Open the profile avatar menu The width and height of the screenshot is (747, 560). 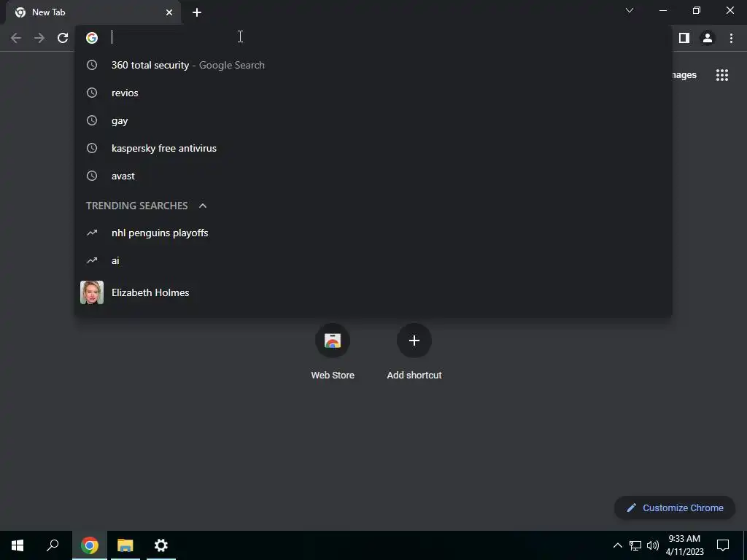[x=708, y=38]
